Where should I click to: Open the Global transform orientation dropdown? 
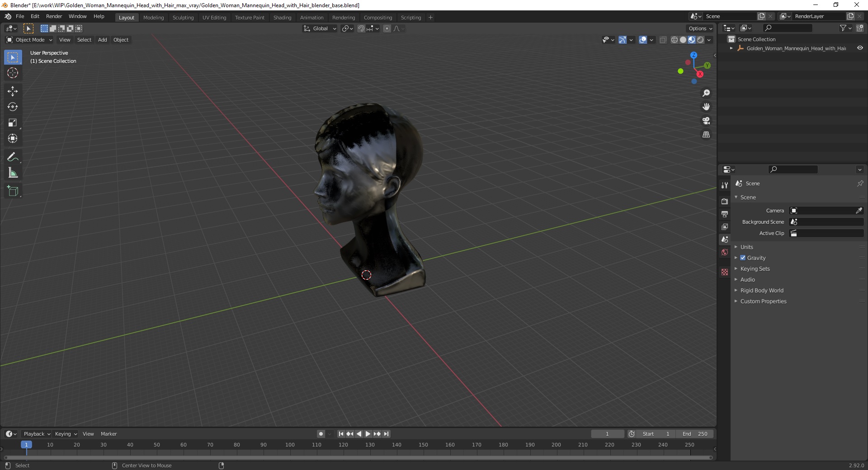click(x=320, y=28)
